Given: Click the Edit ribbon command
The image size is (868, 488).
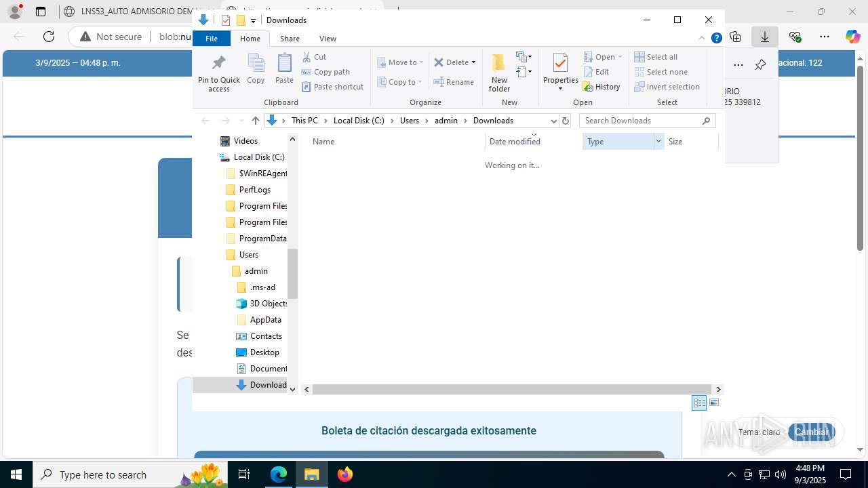Looking at the screenshot, I should point(596,72).
